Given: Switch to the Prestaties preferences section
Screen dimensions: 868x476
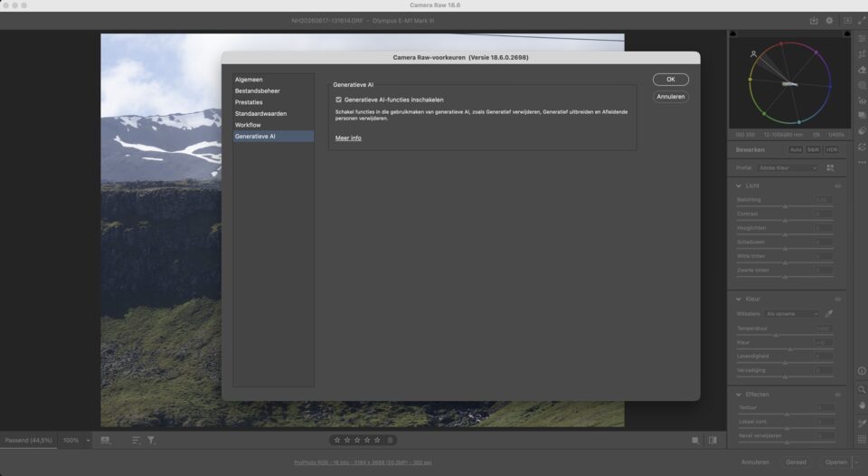Looking at the screenshot, I should coord(273,102).
